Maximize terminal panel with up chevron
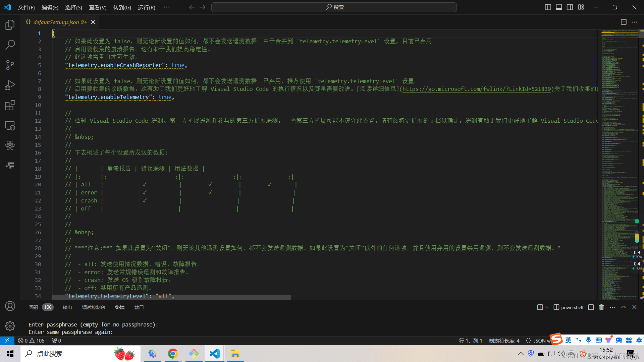Image resolution: width=644 pixels, height=362 pixels. (624, 307)
